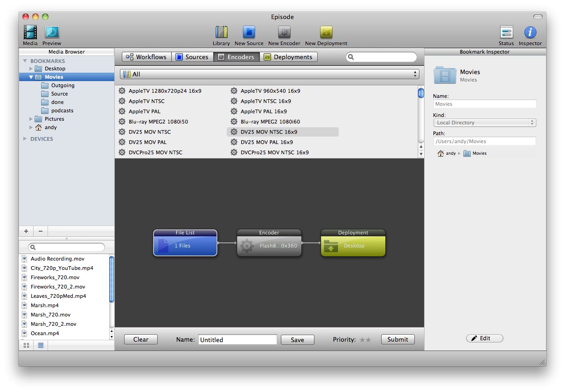Click the New Encoder gear icon
The height and width of the screenshot is (392, 565).
(x=284, y=33)
